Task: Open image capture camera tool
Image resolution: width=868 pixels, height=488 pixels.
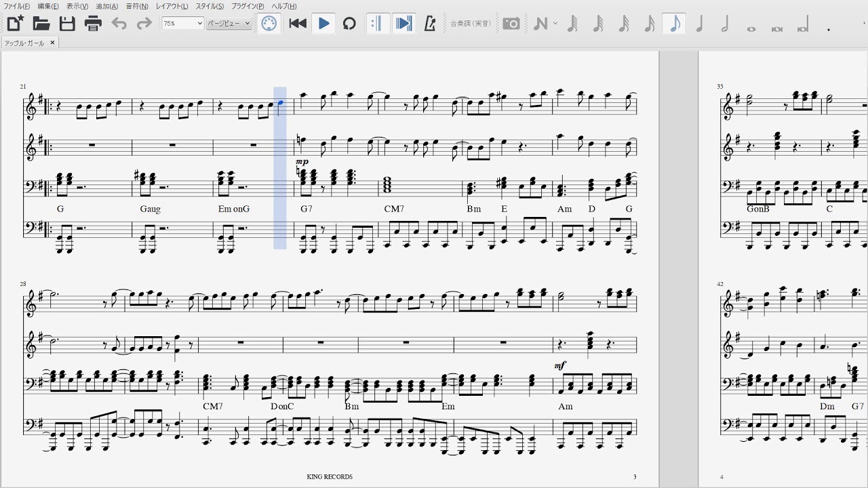Action: click(x=511, y=24)
